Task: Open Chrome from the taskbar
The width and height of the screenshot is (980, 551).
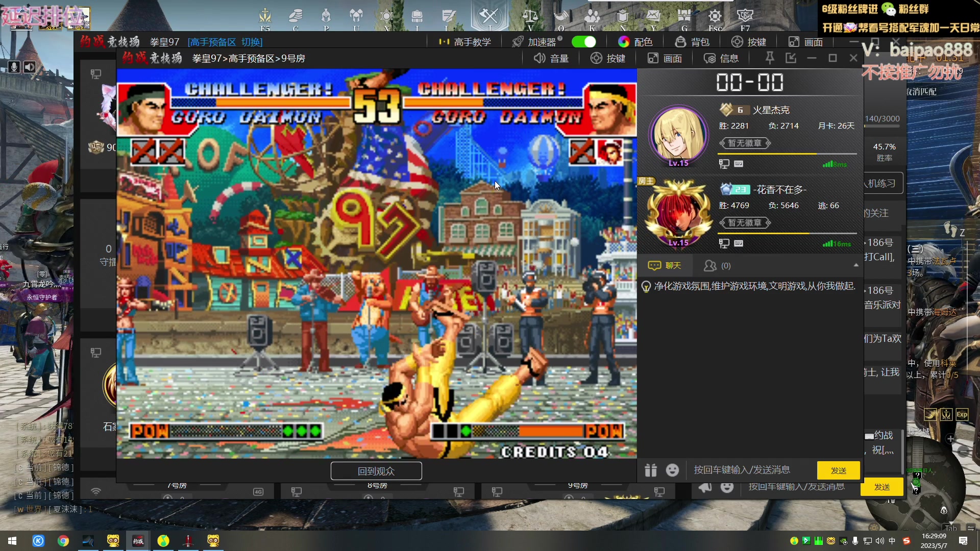Action: (x=63, y=541)
